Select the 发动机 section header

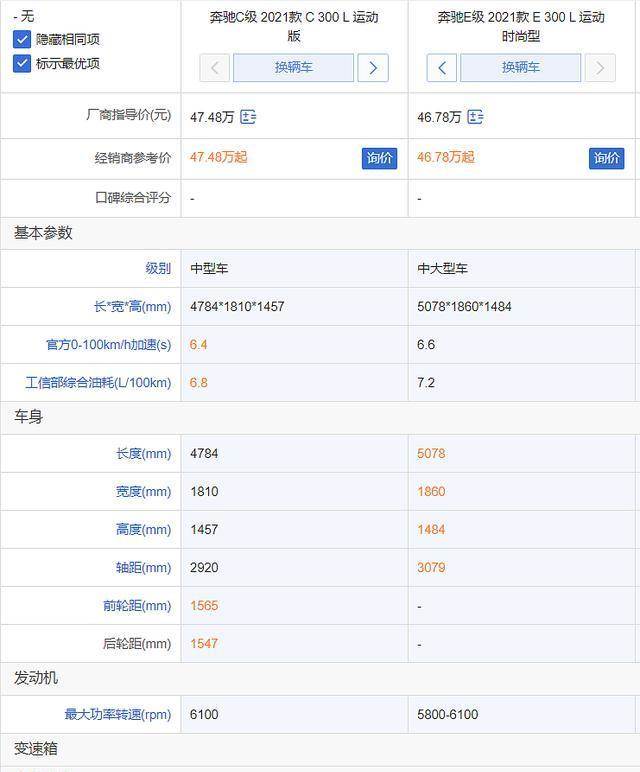tap(36, 678)
